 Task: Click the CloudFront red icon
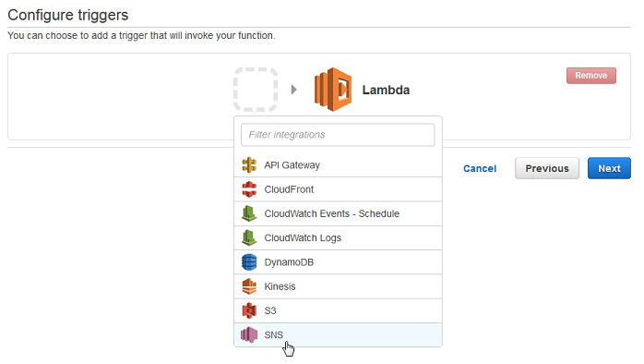point(249,189)
